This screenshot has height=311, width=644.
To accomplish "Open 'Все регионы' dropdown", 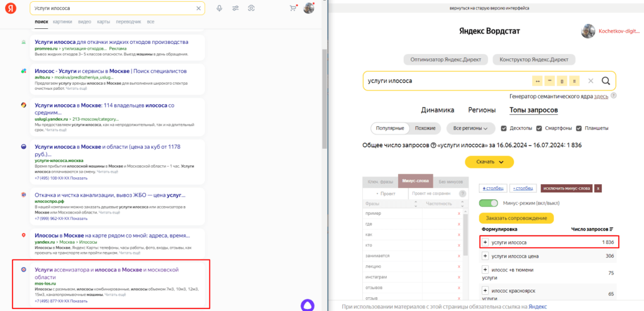I will [x=470, y=128].
